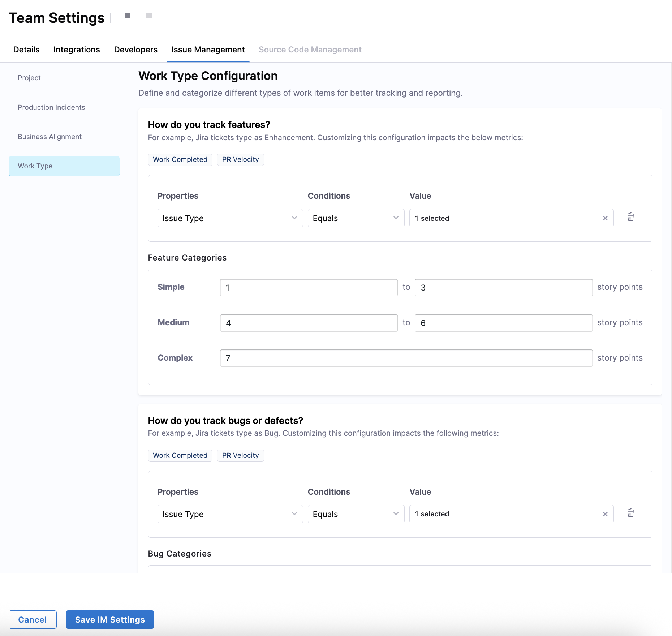Open the features Issue Type property dropdown
The image size is (672, 636).
230,218
